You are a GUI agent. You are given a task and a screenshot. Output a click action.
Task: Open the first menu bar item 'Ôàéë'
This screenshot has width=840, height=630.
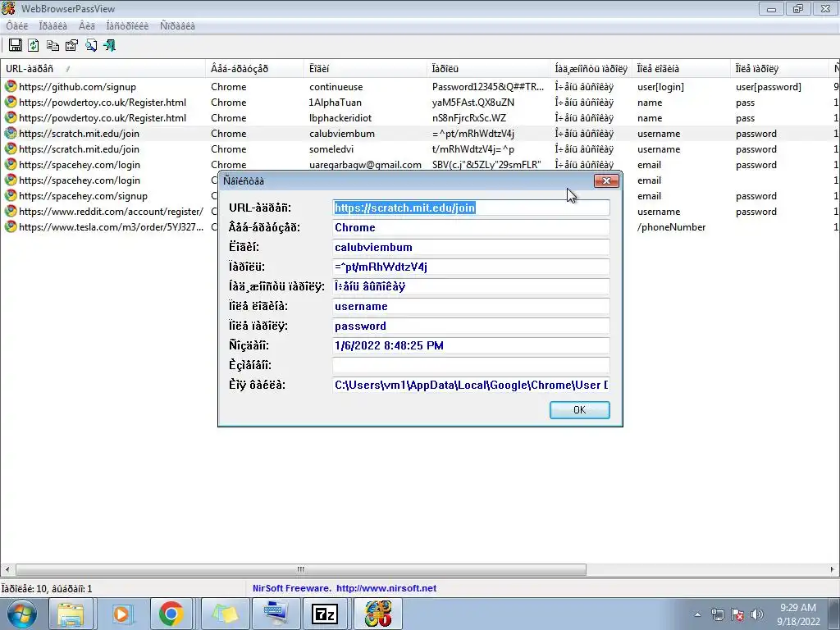click(x=17, y=25)
